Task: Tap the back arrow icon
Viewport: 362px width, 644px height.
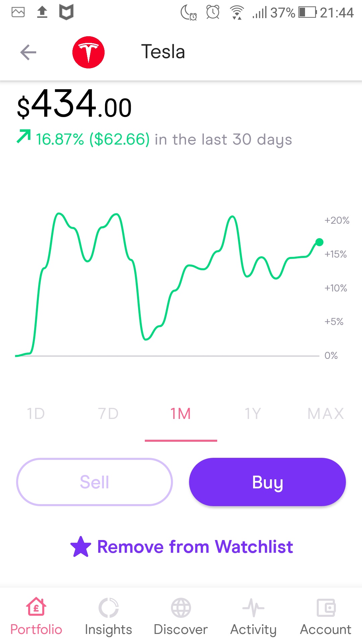Action: point(28,52)
